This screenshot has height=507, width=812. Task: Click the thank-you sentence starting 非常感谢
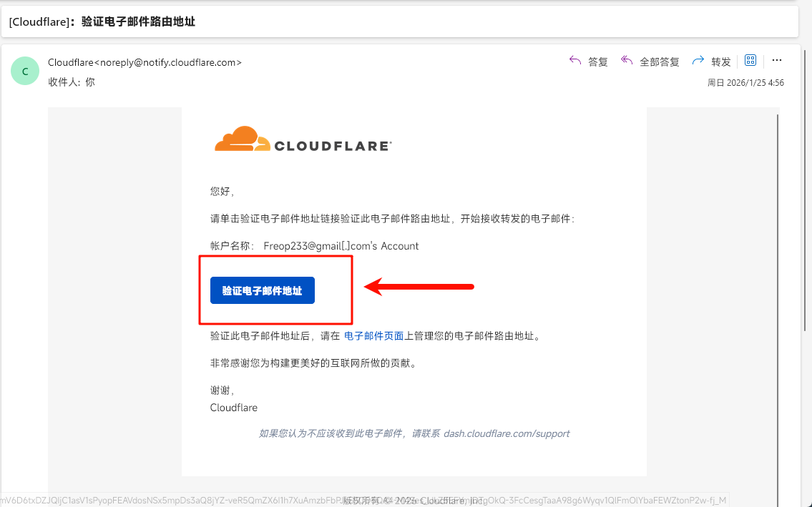coord(313,363)
